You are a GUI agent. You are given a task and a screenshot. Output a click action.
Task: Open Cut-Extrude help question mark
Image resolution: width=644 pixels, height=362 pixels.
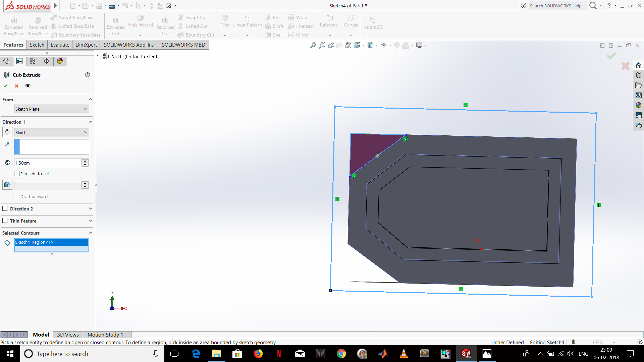[88, 75]
